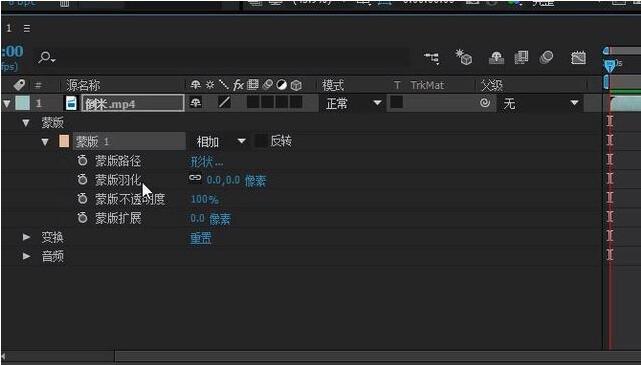
Task: Click the label tag column header icon
Action: tap(19, 85)
